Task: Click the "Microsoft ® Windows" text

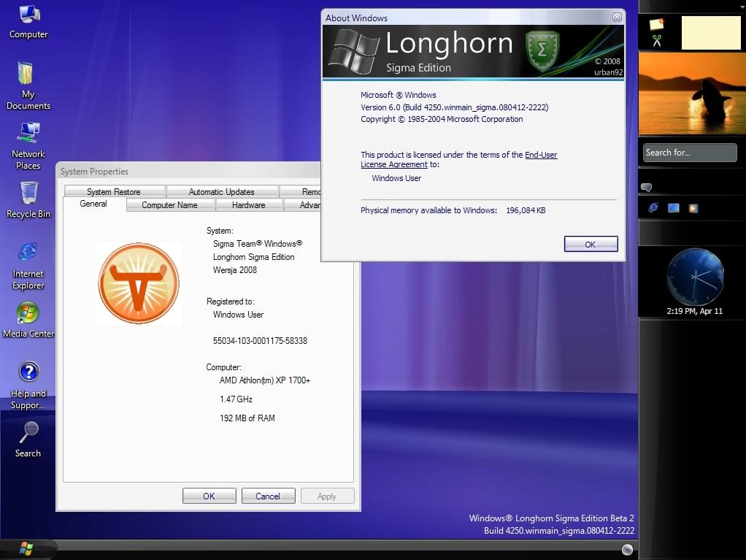Action: 399,95
